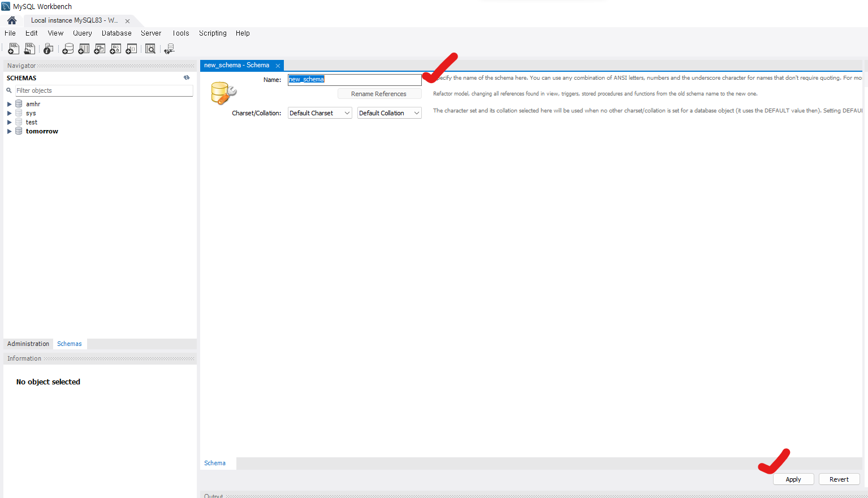Expand the amhr schema tree

(9, 104)
